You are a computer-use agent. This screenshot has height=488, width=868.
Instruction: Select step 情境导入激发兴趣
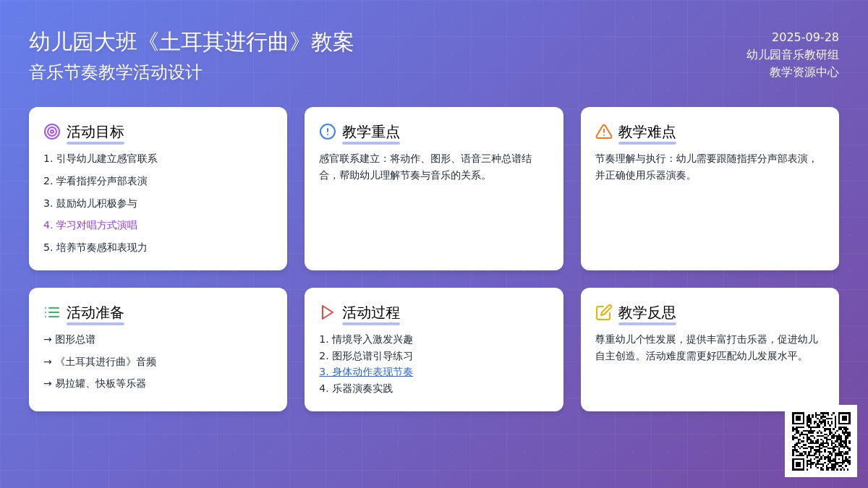click(x=366, y=339)
